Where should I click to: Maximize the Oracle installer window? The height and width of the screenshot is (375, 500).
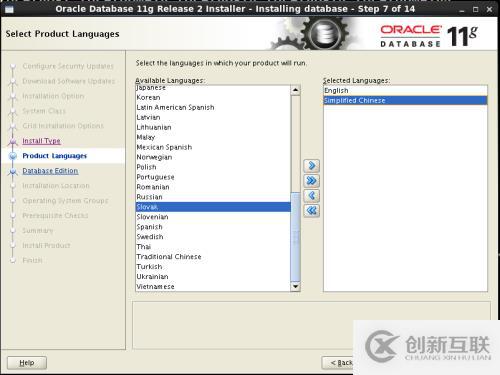click(476, 9)
